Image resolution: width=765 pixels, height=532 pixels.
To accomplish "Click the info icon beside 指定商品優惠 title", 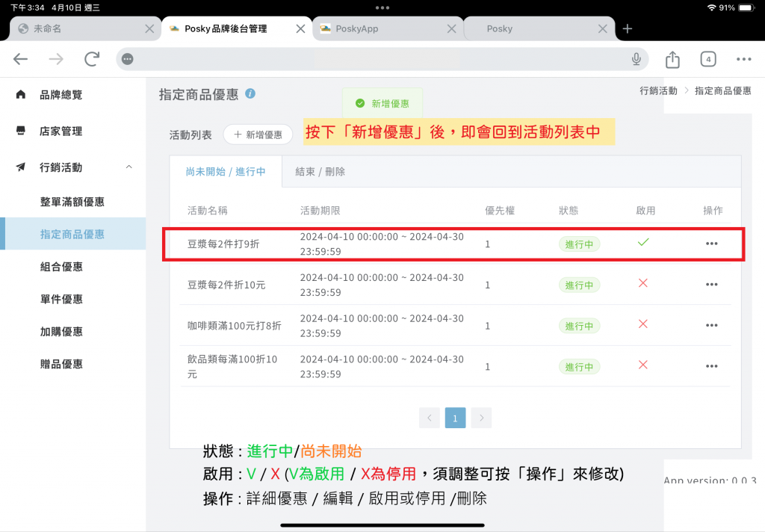I will [250, 93].
